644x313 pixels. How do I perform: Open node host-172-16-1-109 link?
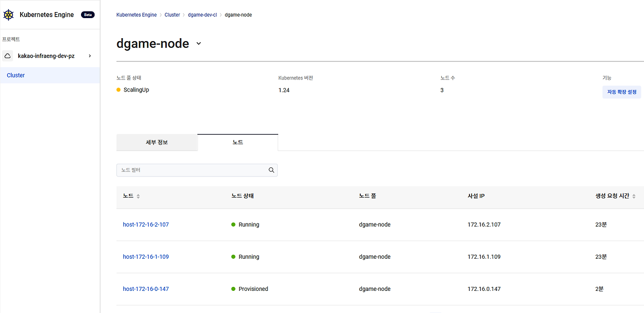tap(146, 257)
